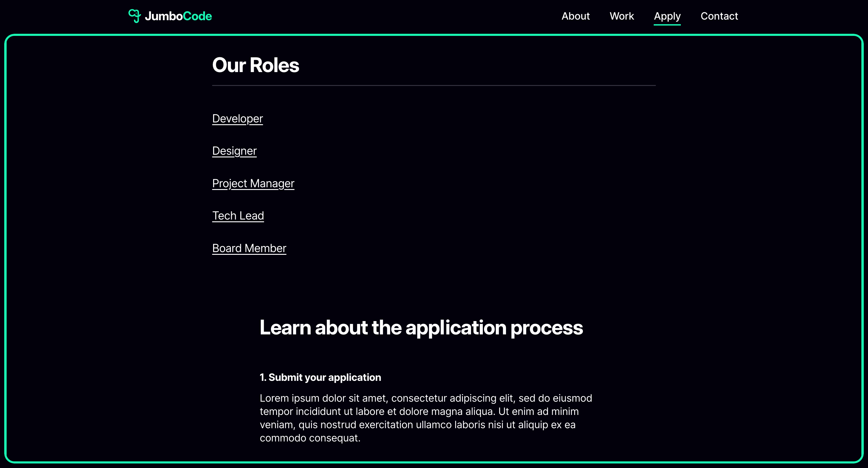
Task: Click the white "Jumbo" word in the logo
Action: [164, 16]
